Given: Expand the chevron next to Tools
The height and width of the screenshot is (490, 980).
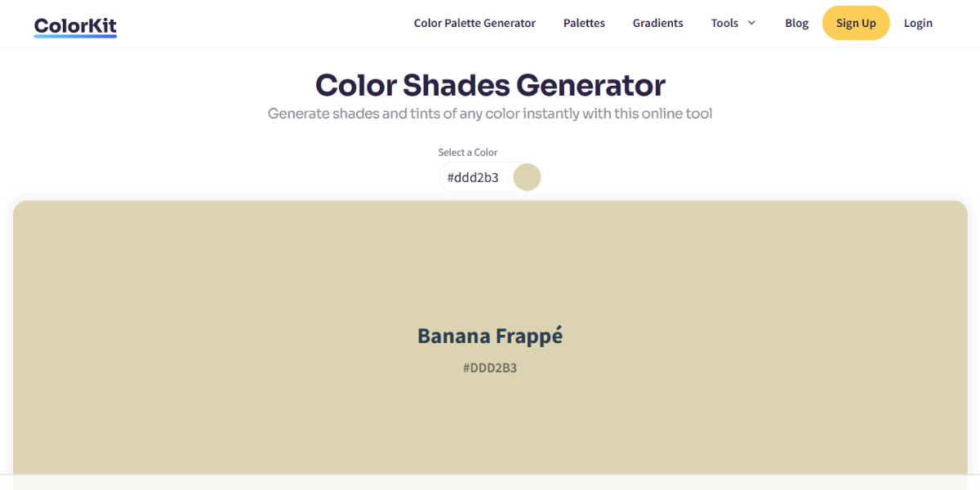Looking at the screenshot, I should (751, 23).
